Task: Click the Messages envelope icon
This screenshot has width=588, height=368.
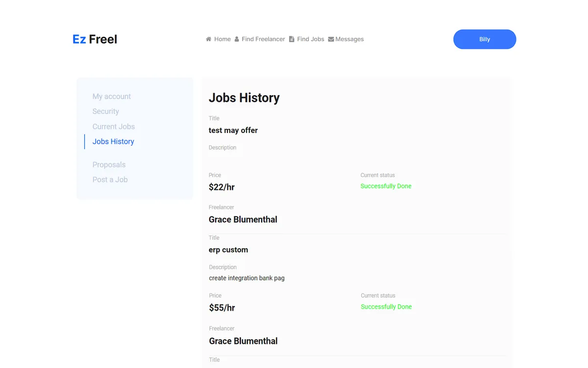Action: coord(331,39)
